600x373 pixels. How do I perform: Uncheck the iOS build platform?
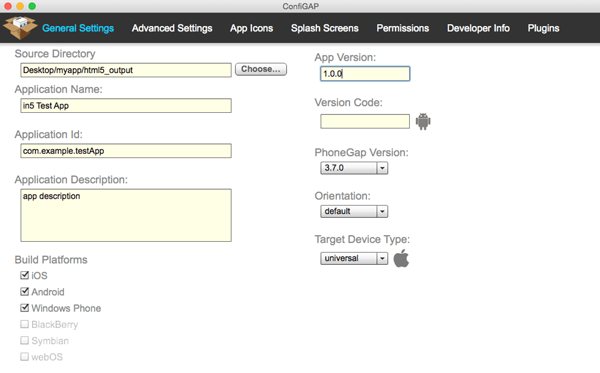[24, 275]
